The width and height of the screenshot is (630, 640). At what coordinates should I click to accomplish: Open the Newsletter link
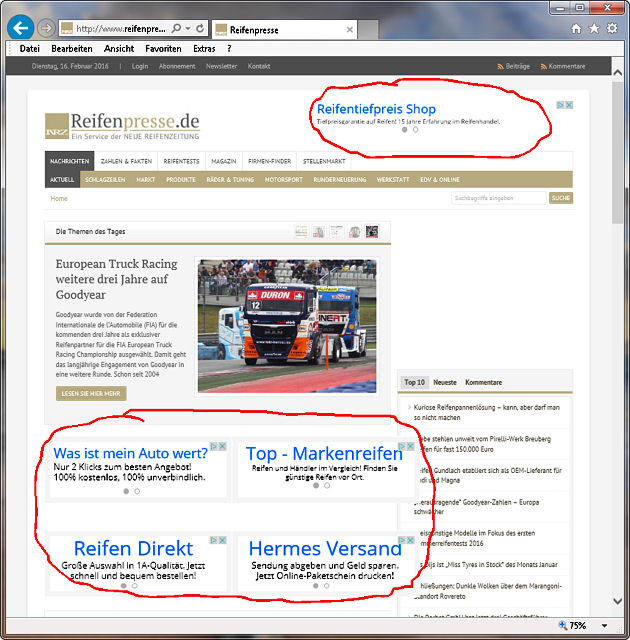(222, 66)
